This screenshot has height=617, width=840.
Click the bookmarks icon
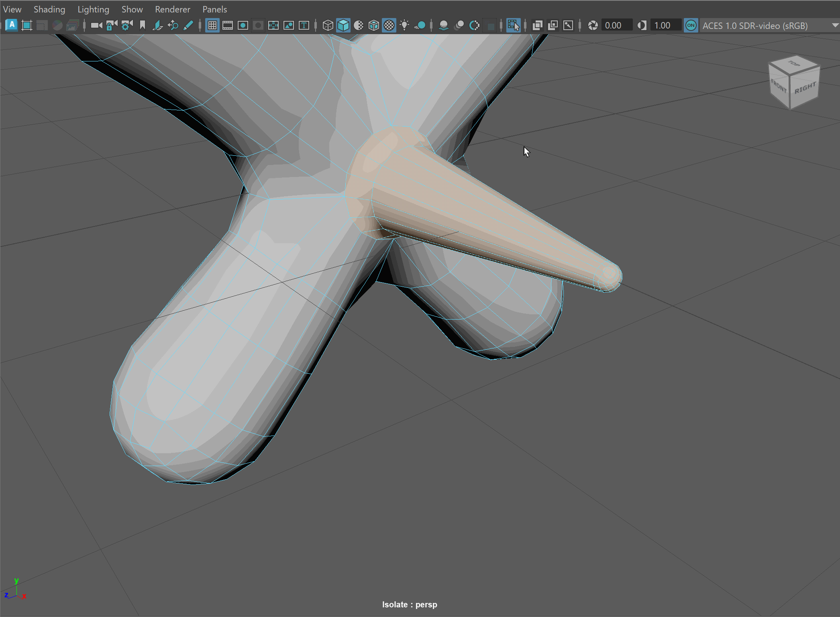tap(142, 25)
